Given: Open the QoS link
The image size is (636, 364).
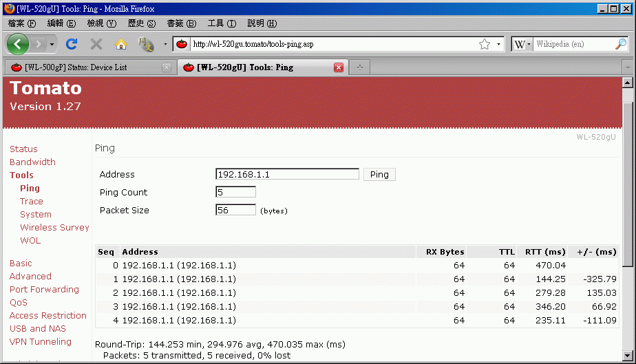Looking at the screenshot, I should click(19, 303).
